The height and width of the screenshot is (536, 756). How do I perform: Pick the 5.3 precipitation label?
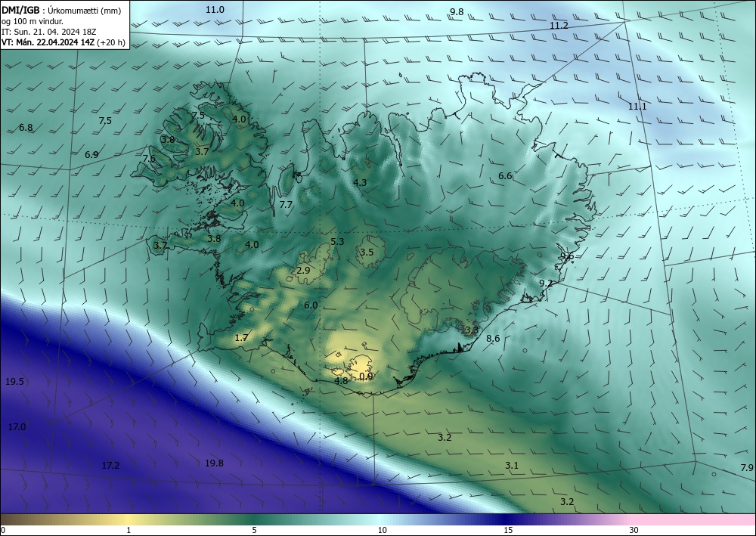point(337,241)
